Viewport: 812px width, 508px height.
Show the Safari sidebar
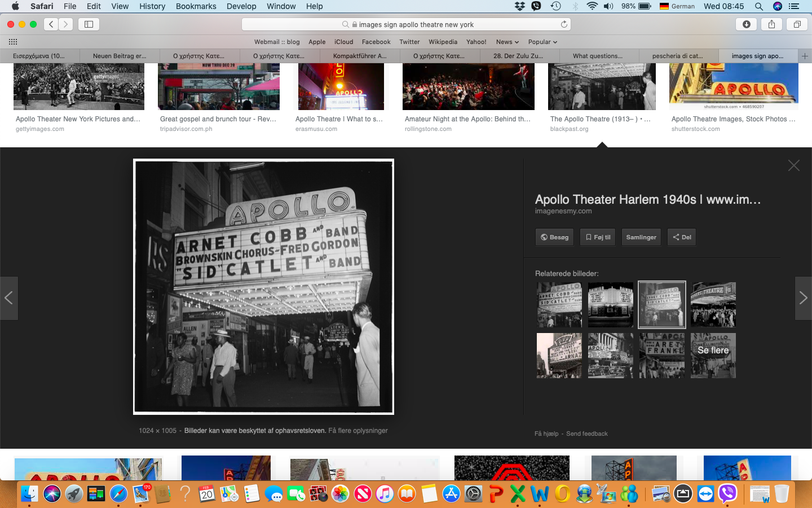[x=89, y=24]
